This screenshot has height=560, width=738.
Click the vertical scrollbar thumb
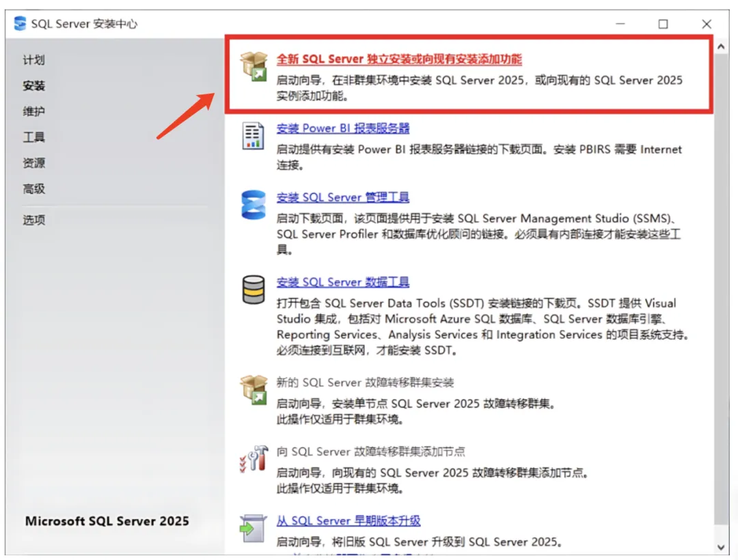pos(721,289)
